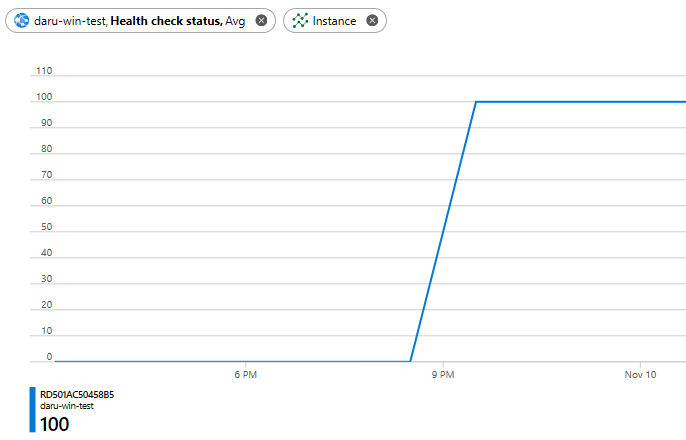The image size is (686, 440).
Task: Click the 0 y-axis label
Action: click(49, 356)
